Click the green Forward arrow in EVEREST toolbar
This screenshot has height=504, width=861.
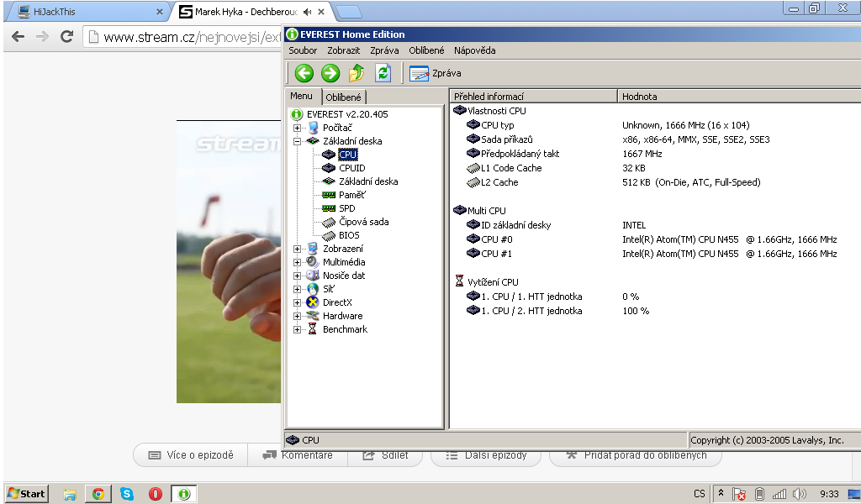tap(330, 73)
